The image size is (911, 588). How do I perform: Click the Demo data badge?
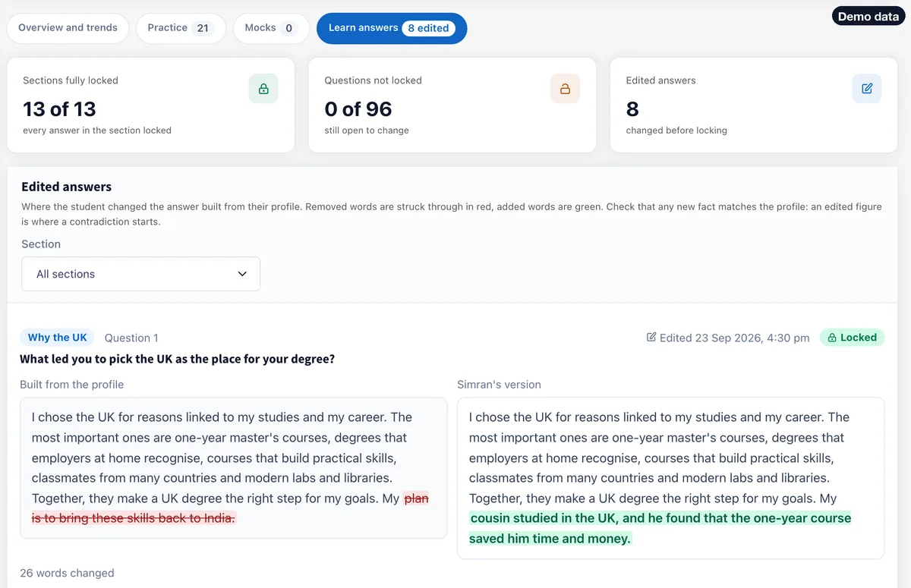click(868, 17)
